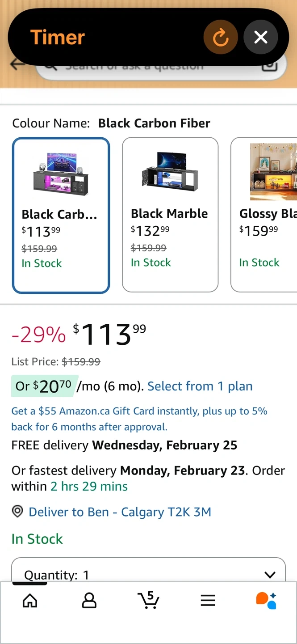297x644 pixels.
Task: Tap 'Deliver to Ben - Calgary' link
Action: [120, 512]
